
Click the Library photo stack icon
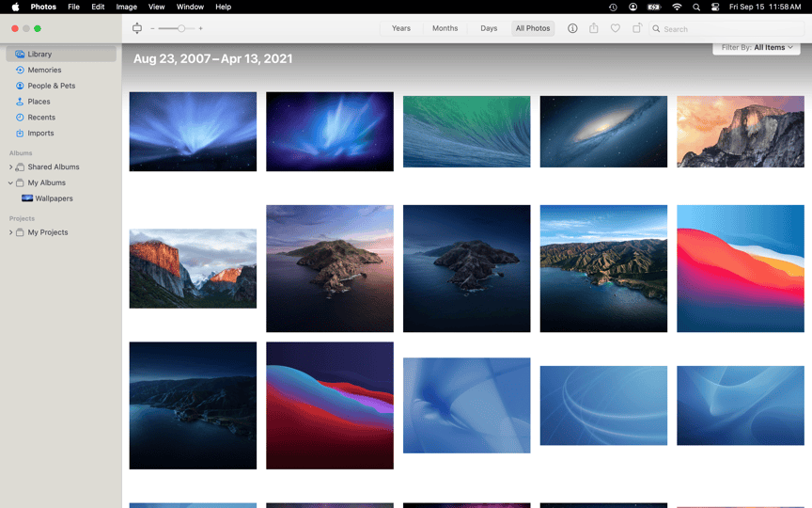coord(20,54)
